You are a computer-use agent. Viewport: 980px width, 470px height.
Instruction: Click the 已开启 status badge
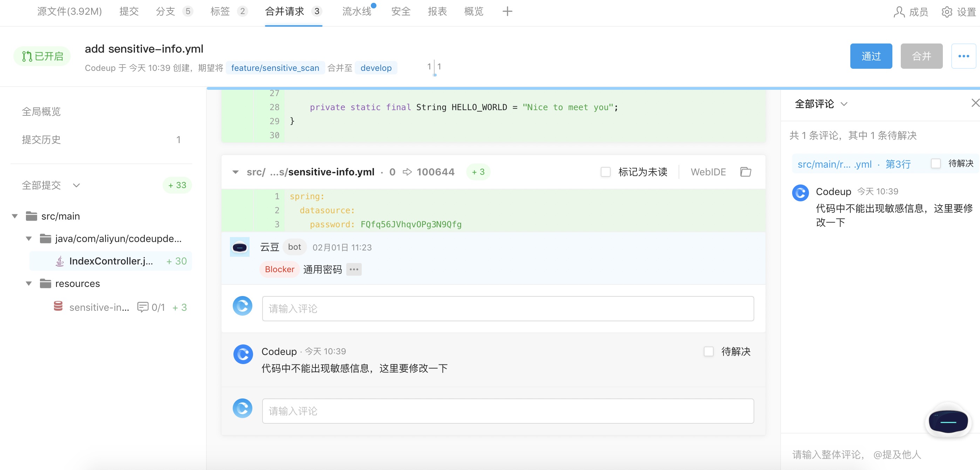(x=42, y=56)
